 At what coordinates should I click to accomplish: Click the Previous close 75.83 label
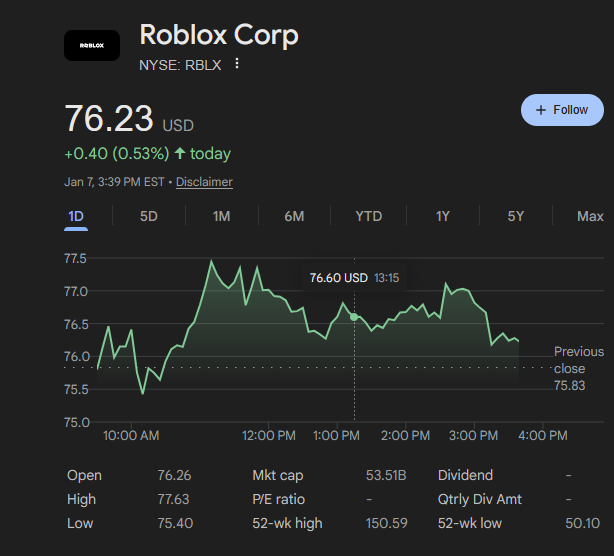pyautogui.click(x=578, y=368)
